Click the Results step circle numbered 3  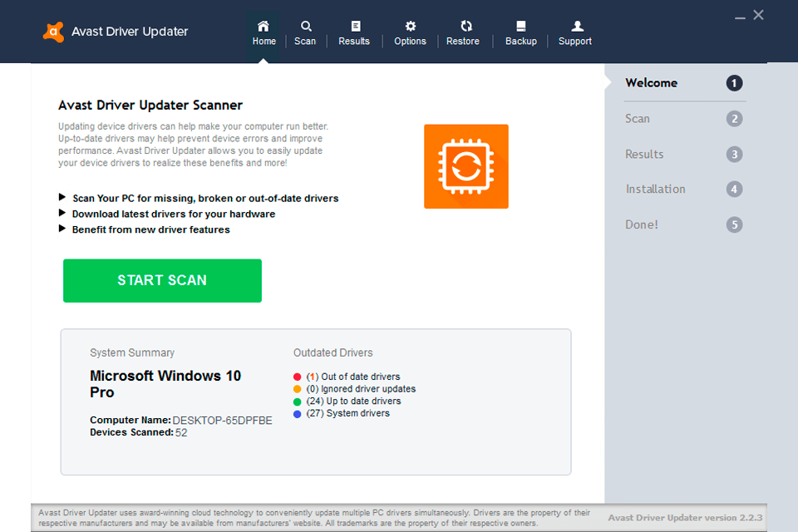734,154
